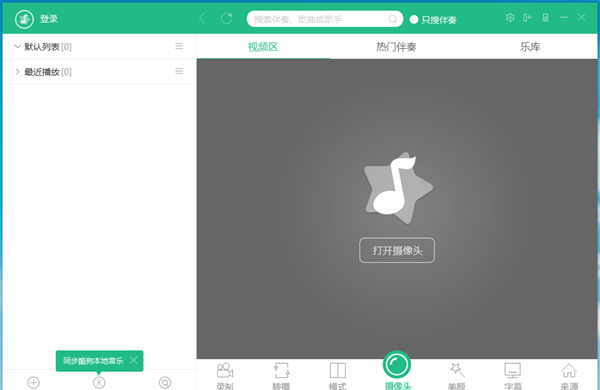The height and width of the screenshot is (390, 600).
Task: Switch to the 热门伴奏 tab
Action: (396, 47)
